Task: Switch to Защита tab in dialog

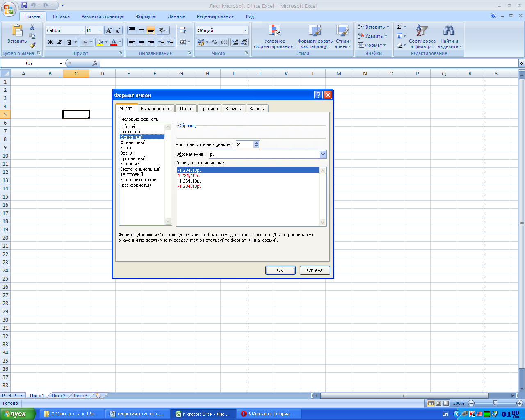Action: 258,109
